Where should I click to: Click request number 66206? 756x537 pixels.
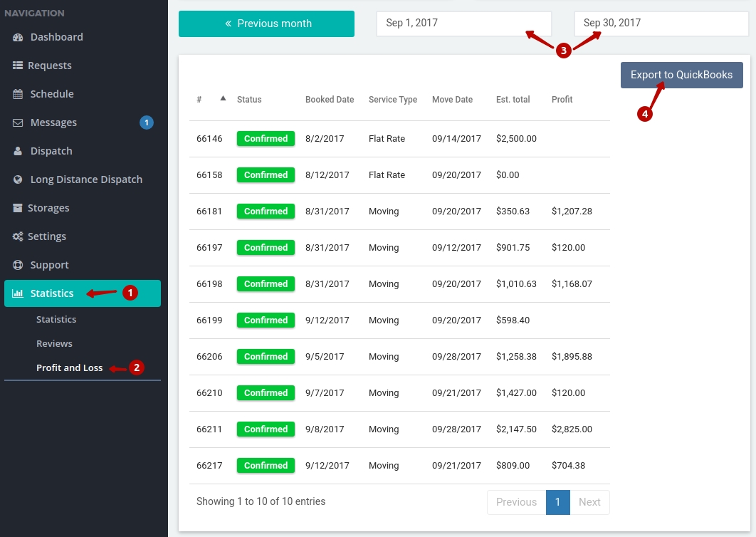209,357
